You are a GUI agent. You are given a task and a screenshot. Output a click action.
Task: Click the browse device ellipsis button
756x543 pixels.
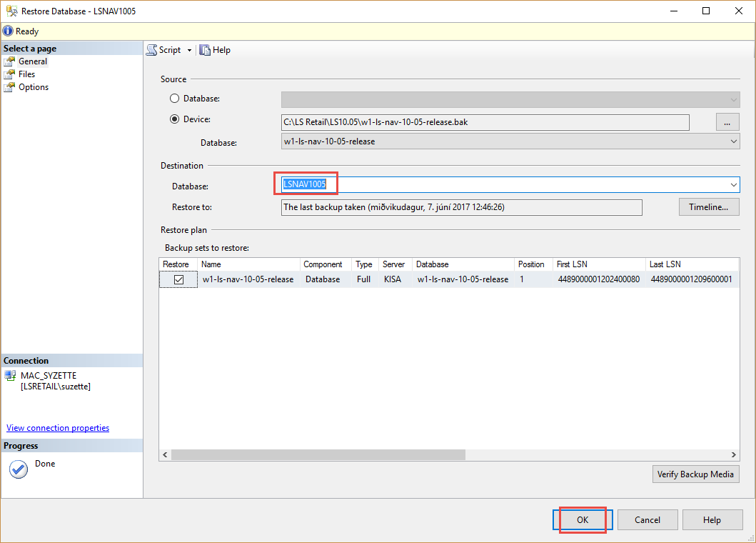tap(727, 122)
